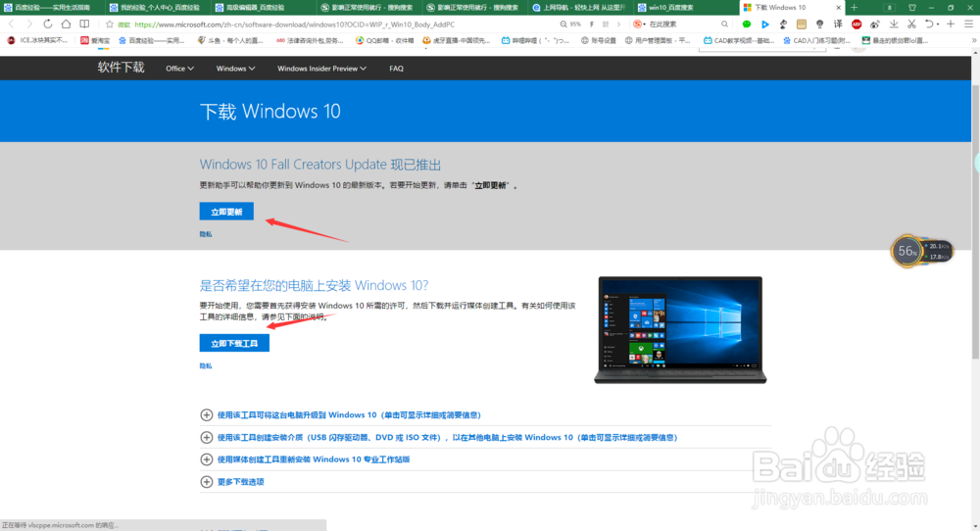Click the Windows 10 laptop image
The height and width of the screenshot is (531, 980).
point(680,330)
